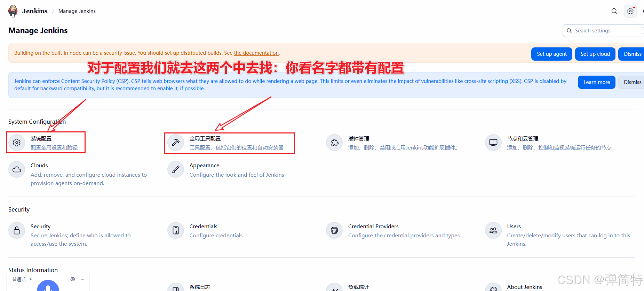
Task: Click the Clouds cloud icon
Action: click(17, 169)
